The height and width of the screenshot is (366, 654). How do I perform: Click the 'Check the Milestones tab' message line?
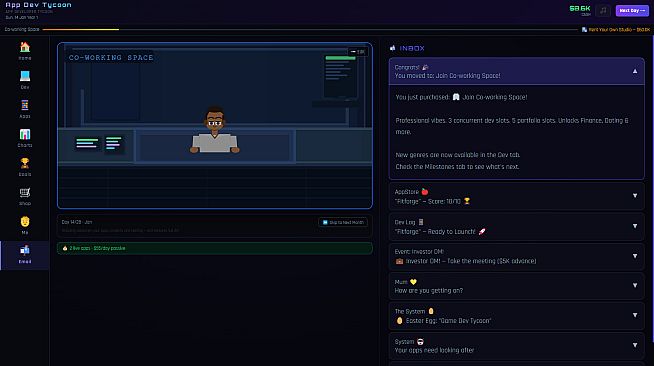[x=457, y=166]
